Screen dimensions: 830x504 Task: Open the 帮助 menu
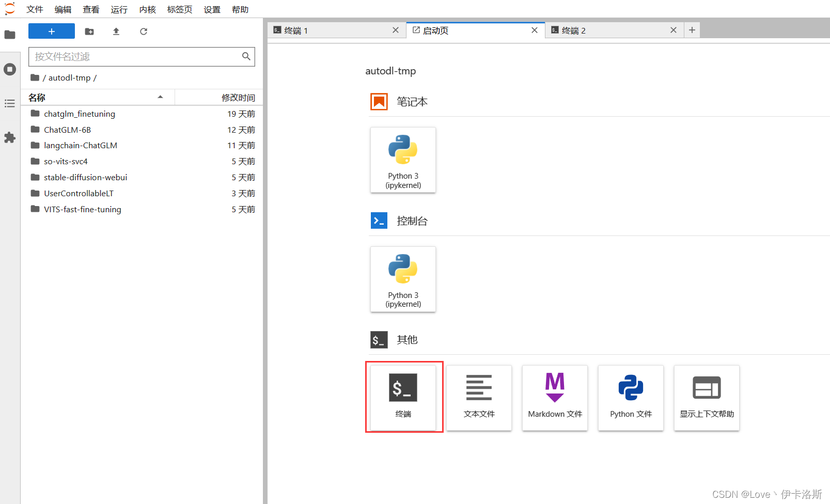(240, 9)
